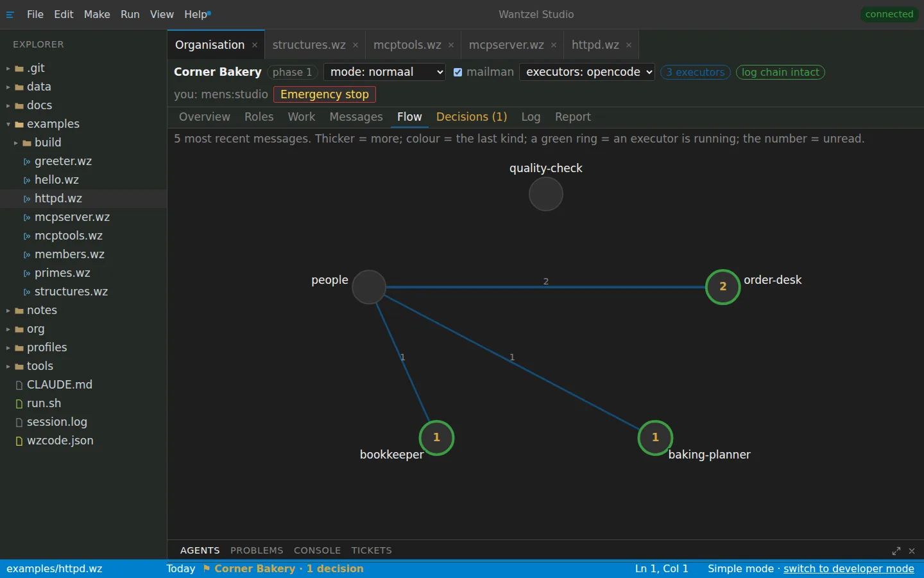Select the order-desk node in the flow

(723, 287)
